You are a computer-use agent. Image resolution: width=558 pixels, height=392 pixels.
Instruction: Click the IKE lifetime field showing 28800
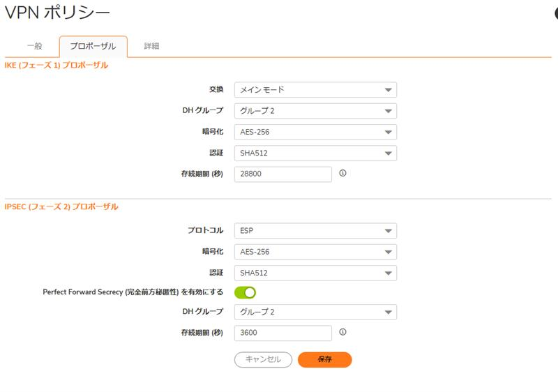(x=283, y=174)
